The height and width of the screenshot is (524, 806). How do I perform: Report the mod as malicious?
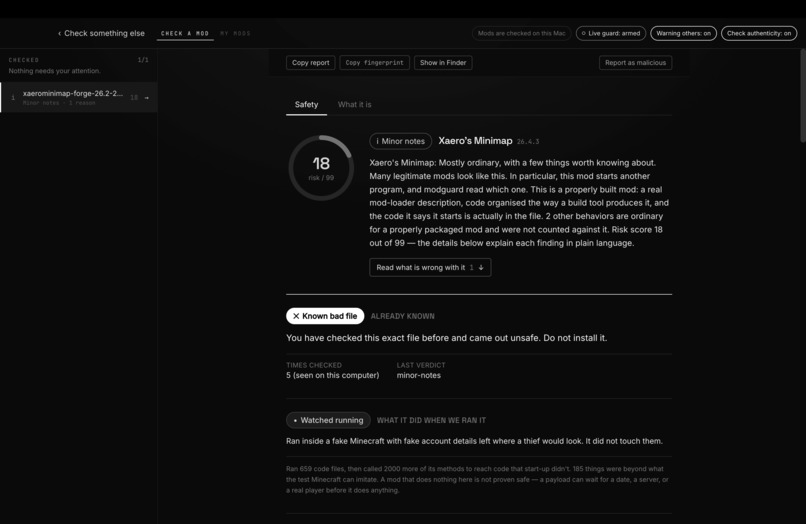click(x=635, y=63)
